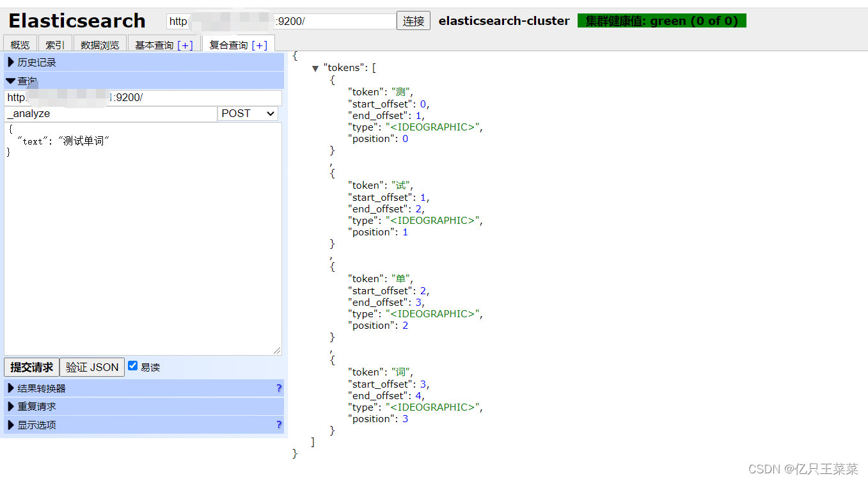Switch to the 索引 tab
Image resolution: width=868 pixels, height=481 pixels.
point(55,45)
